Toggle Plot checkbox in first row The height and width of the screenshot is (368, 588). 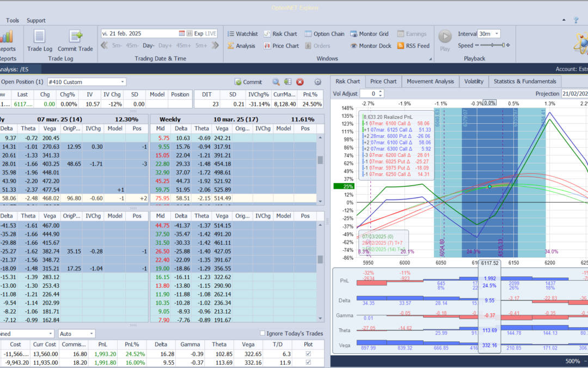[x=309, y=353]
